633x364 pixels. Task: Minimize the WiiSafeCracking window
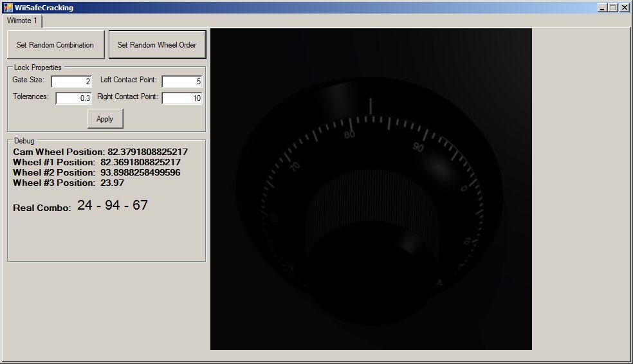pyautogui.click(x=602, y=8)
